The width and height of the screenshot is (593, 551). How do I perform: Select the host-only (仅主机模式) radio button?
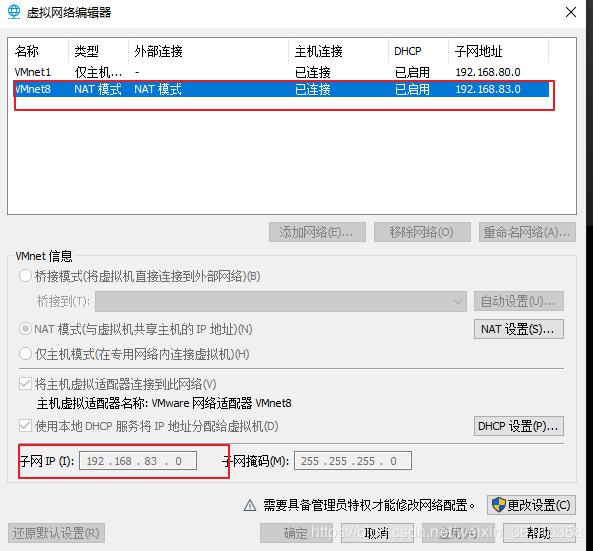[25, 354]
